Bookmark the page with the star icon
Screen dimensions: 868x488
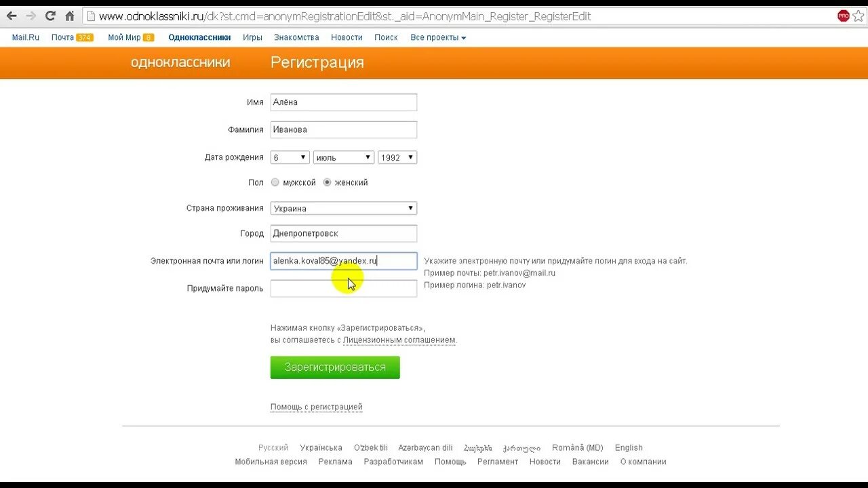(x=859, y=16)
